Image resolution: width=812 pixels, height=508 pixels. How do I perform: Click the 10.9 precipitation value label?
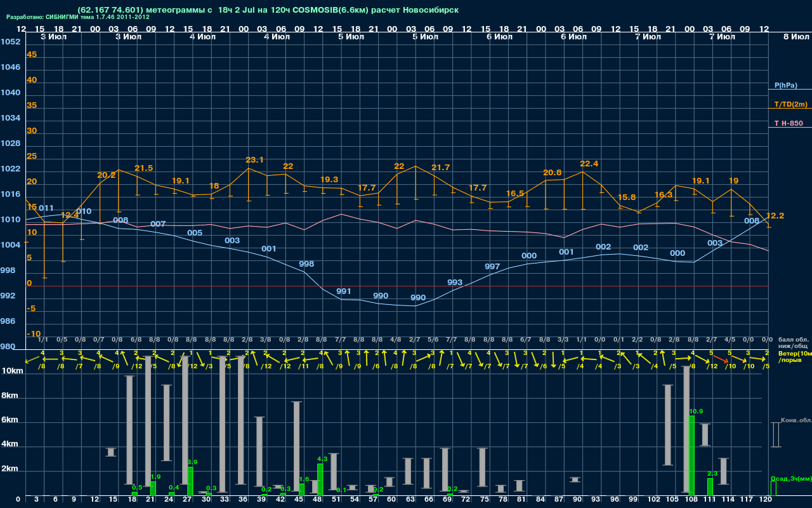[696, 411]
